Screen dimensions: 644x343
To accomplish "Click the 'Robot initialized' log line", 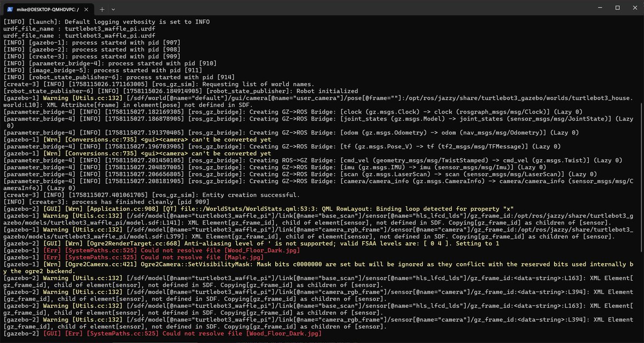I will [x=181, y=91].
